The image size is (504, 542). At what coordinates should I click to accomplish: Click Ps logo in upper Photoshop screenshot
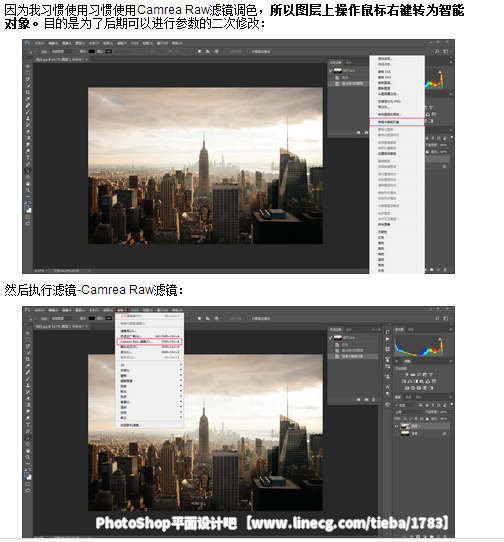click(x=27, y=43)
